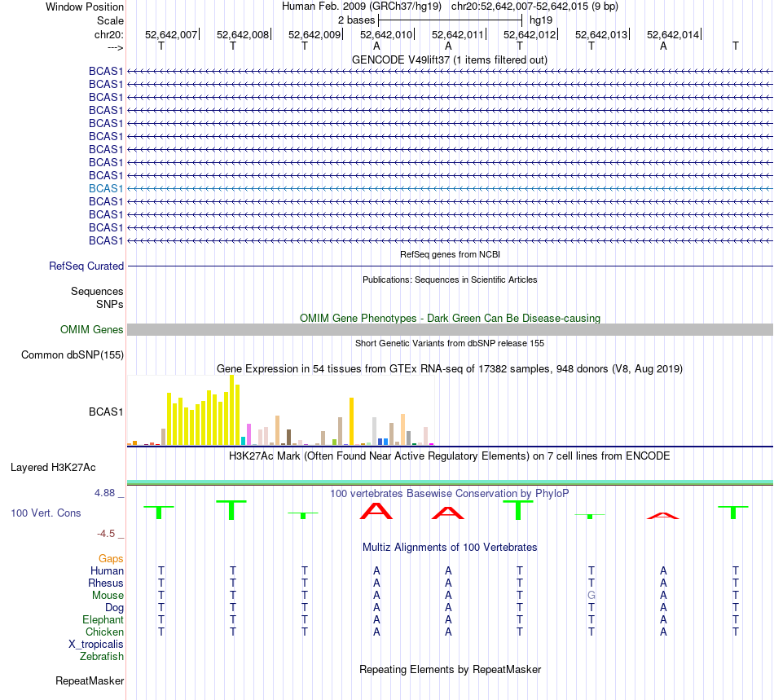Viewport: 774px width, 700px height.
Task: Click the chr20: ruler label
Action: [109, 34]
